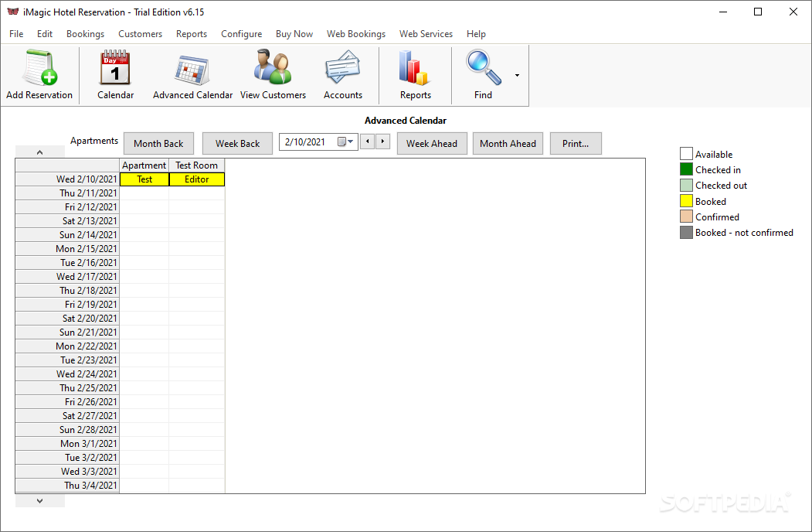Click Test Room cell for Mon 2/15/2021
The image size is (812, 532).
coord(197,249)
